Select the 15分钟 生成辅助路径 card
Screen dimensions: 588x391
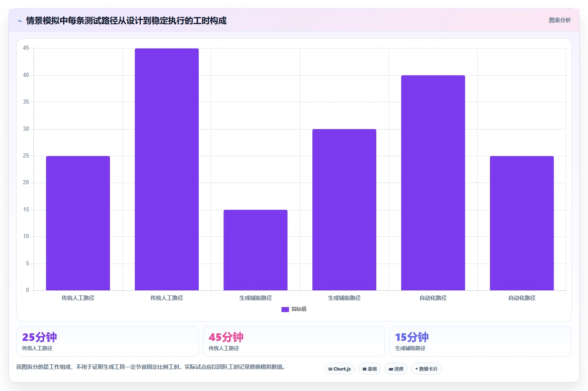(480, 341)
